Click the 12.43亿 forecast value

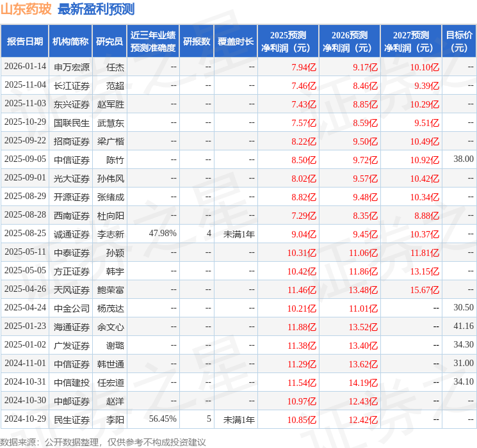click(363, 401)
